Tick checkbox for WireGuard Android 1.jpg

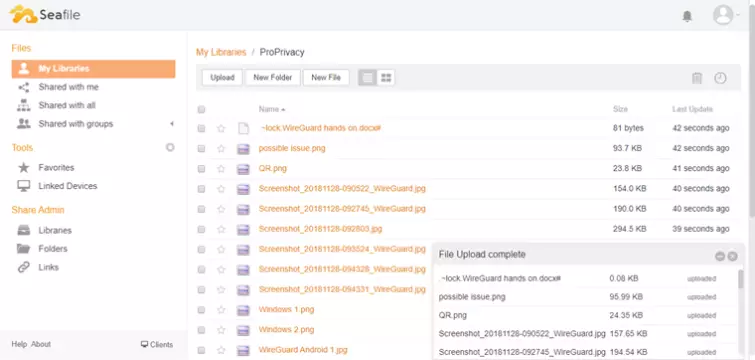tap(201, 350)
